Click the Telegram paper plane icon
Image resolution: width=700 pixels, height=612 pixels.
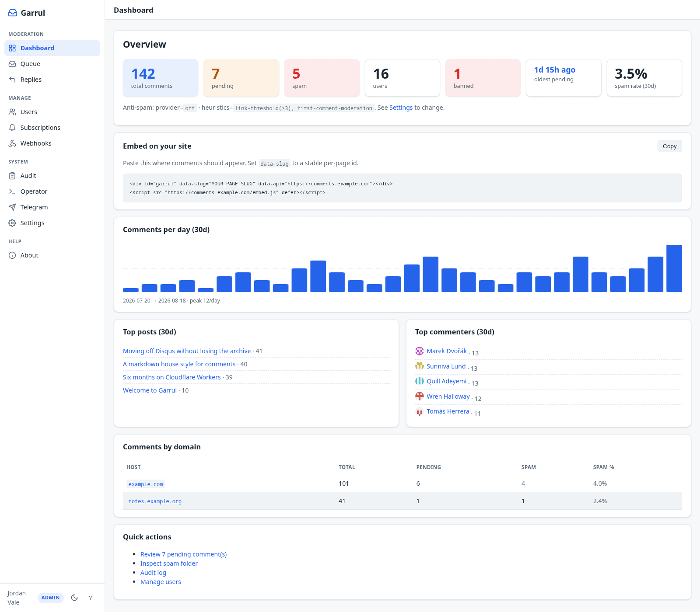pos(12,207)
